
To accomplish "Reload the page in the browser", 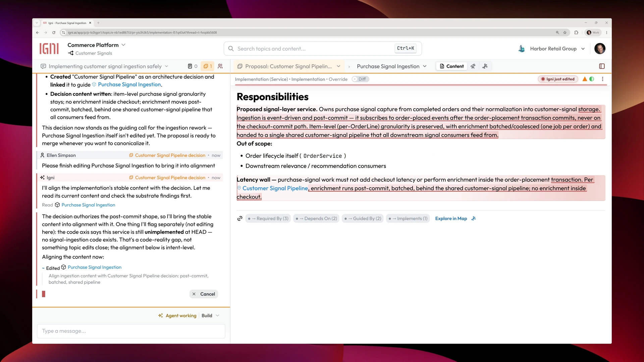I will [x=54, y=33].
